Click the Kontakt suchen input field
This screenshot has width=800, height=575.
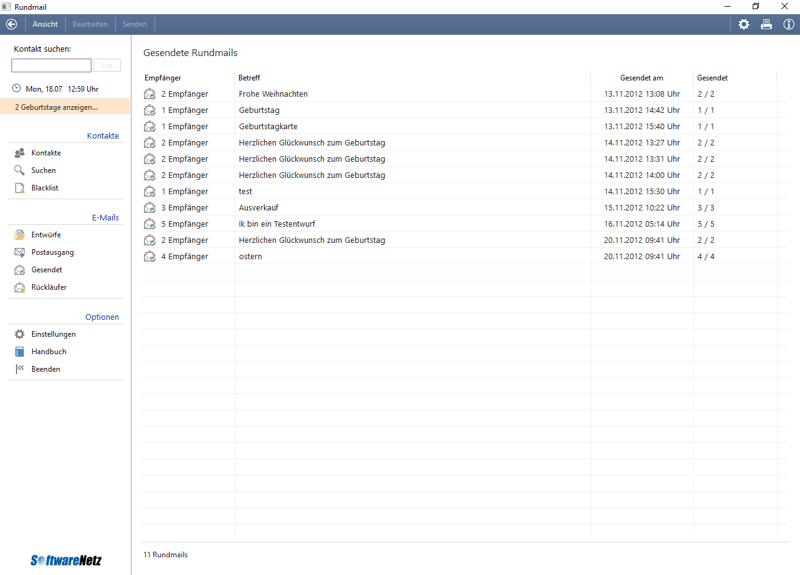[51, 65]
